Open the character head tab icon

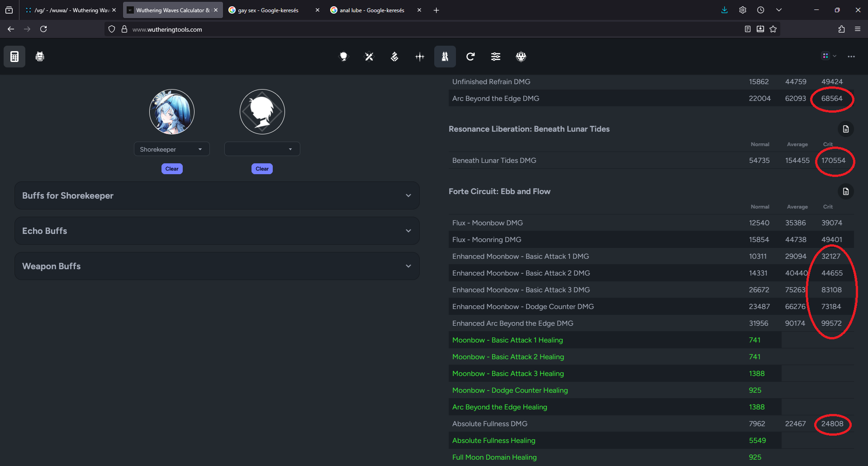(344, 57)
